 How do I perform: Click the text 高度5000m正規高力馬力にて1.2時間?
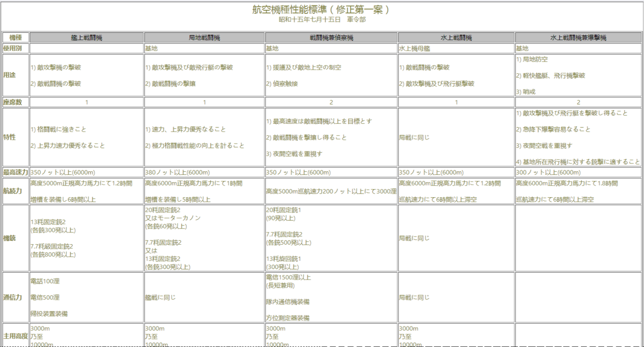tap(82, 183)
